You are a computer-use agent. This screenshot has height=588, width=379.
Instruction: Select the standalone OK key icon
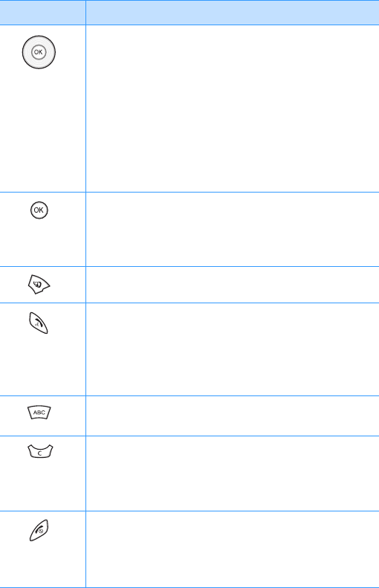39,210
